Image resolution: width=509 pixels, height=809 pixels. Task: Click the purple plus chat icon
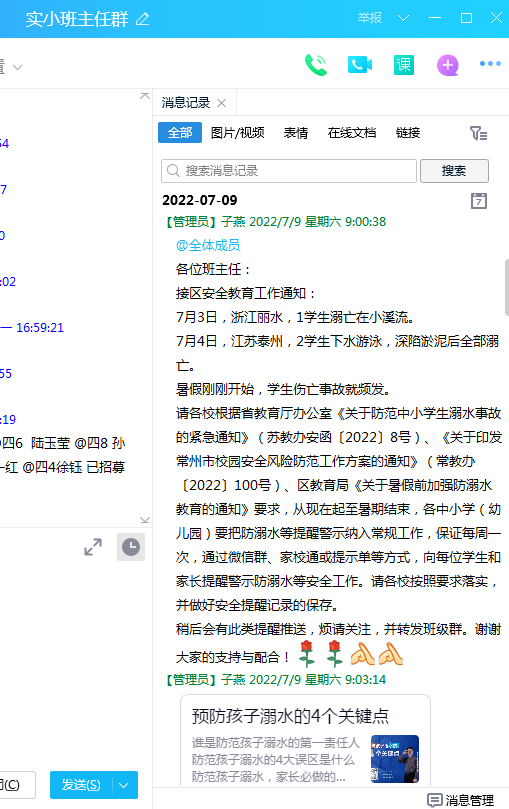tap(448, 65)
